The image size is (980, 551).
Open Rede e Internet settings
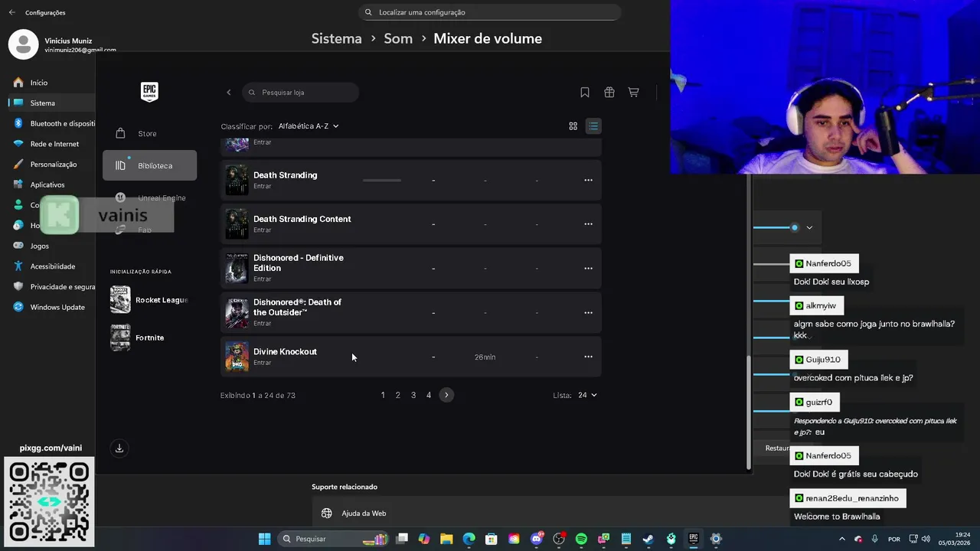coord(50,144)
